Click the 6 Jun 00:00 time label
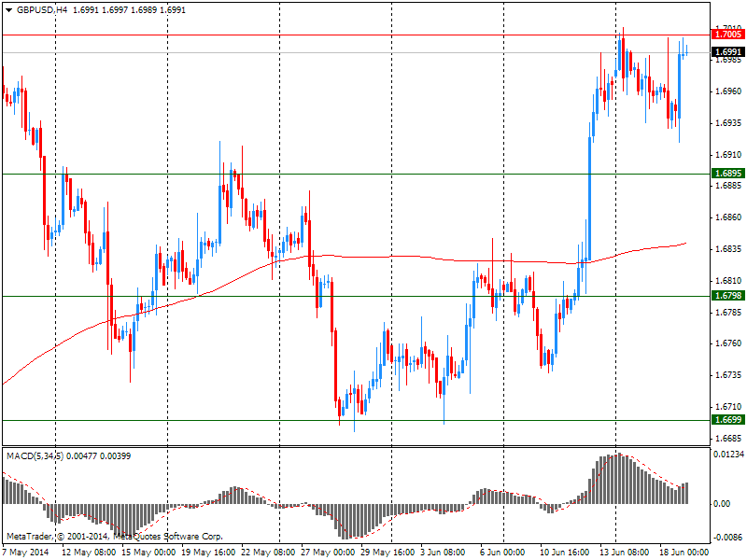Screen dimensions: 747x560 tap(502, 553)
